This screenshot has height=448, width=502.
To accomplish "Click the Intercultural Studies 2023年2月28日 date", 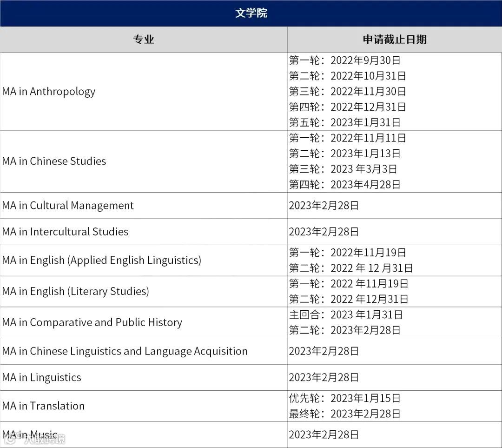I will pyautogui.click(x=324, y=232).
